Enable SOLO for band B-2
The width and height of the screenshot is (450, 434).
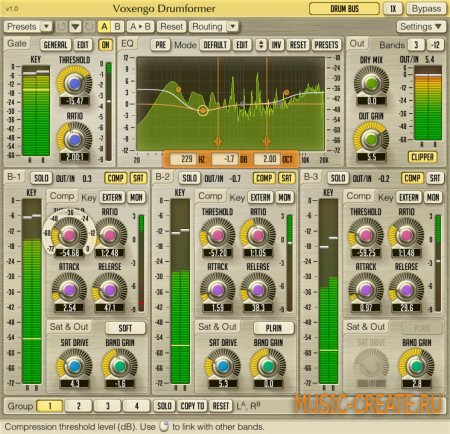click(x=189, y=178)
